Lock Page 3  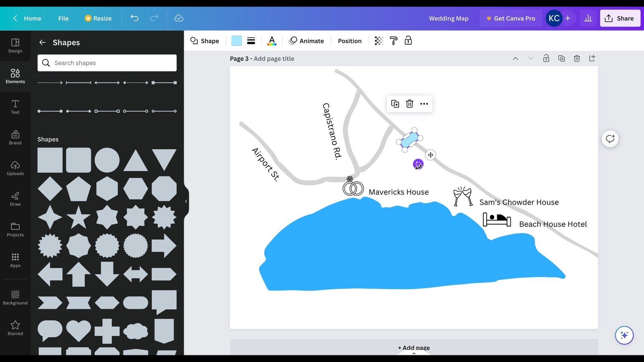[546, 58]
